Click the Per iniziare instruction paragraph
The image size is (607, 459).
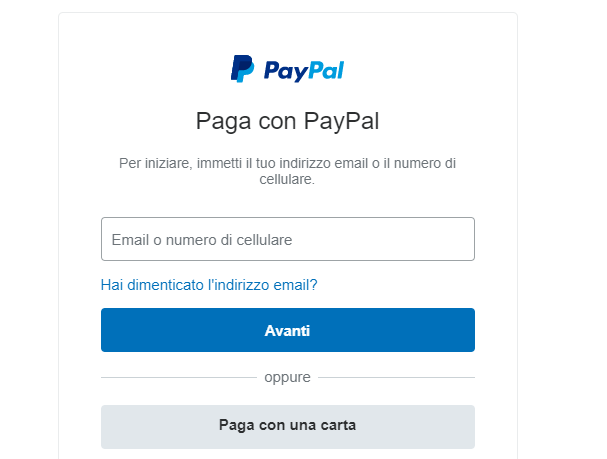click(287, 171)
